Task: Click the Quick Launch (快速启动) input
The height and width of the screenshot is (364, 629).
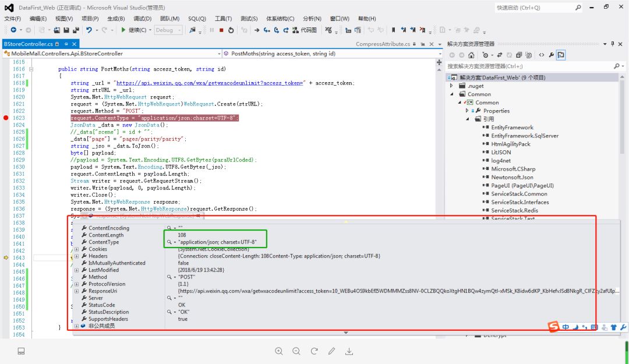Action: pos(534,8)
